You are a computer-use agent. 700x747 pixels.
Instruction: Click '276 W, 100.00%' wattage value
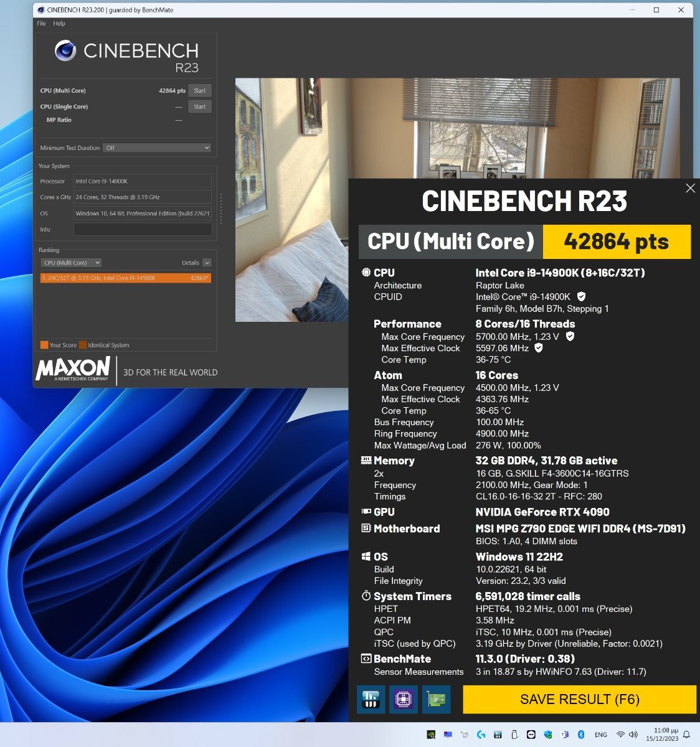click(508, 445)
